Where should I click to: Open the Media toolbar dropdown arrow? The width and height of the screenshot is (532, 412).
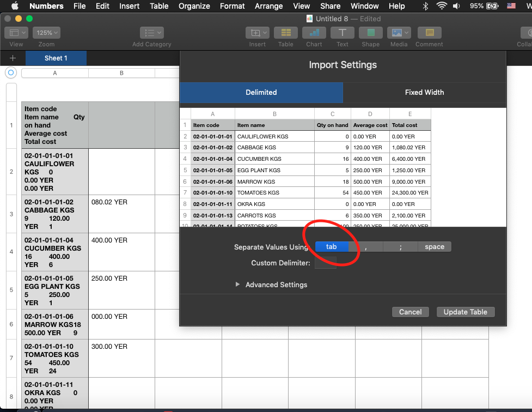coord(406,33)
